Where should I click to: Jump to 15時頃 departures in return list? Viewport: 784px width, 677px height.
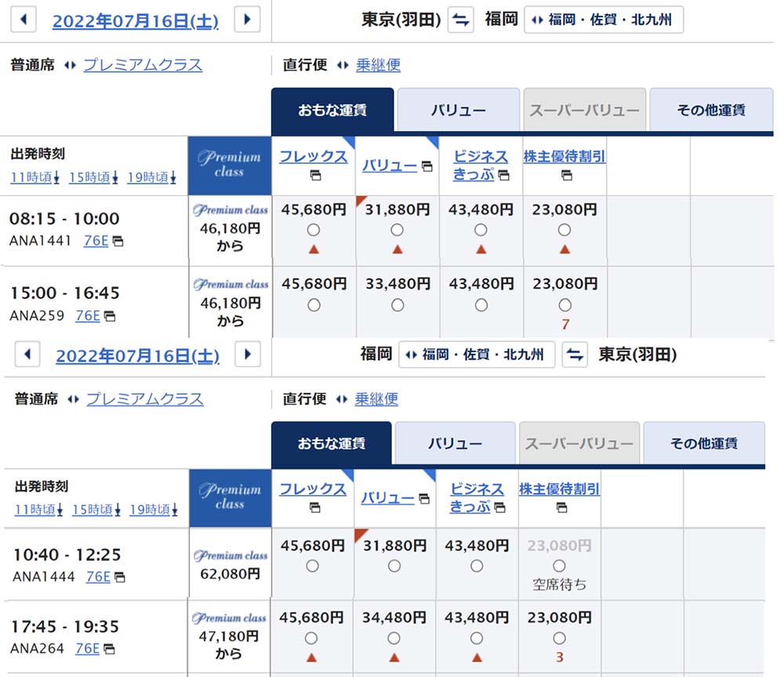pos(96,510)
